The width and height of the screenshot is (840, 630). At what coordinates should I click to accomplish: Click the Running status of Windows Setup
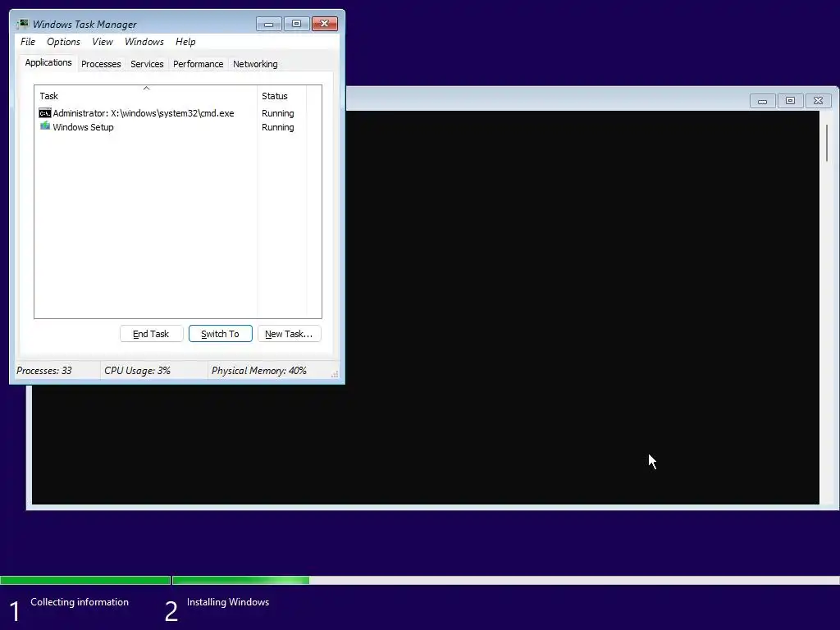click(x=277, y=127)
